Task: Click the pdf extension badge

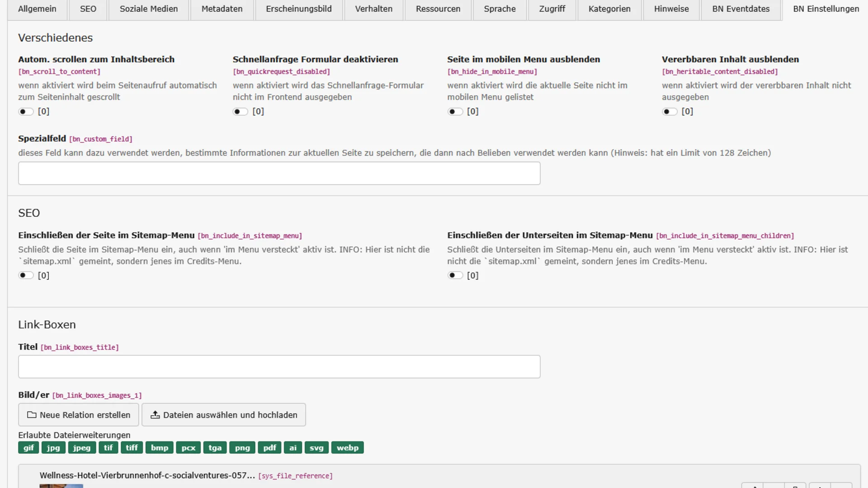Action: click(270, 448)
